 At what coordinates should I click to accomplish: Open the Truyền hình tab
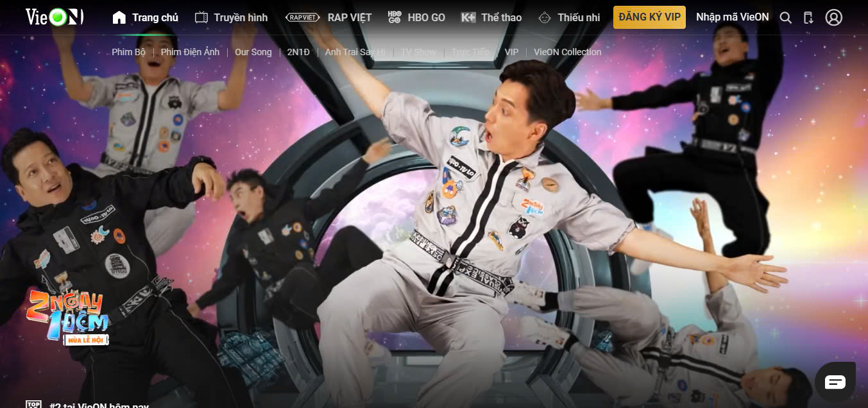(231, 17)
